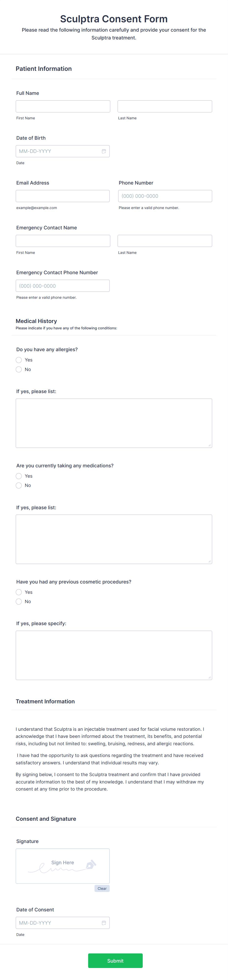This screenshot has height=980, width=228.
Task: Select "No" for previous cosmetic procedures
Action: pyautogui.click(x=19, y=601)
